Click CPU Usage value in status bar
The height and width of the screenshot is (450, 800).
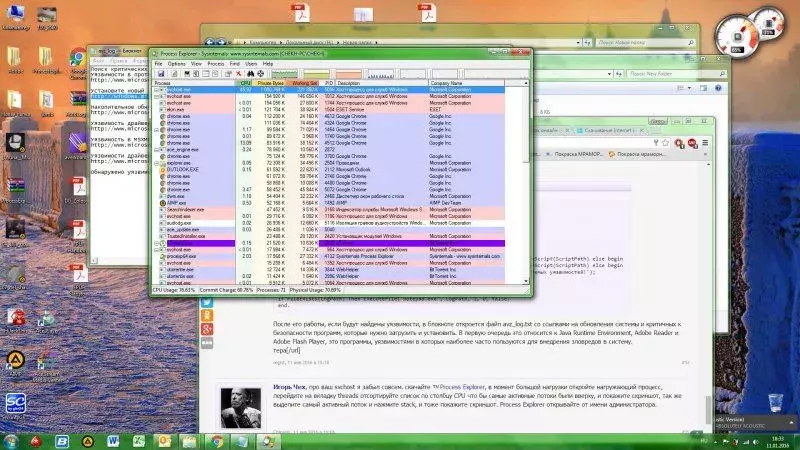[x=173, y=290]
